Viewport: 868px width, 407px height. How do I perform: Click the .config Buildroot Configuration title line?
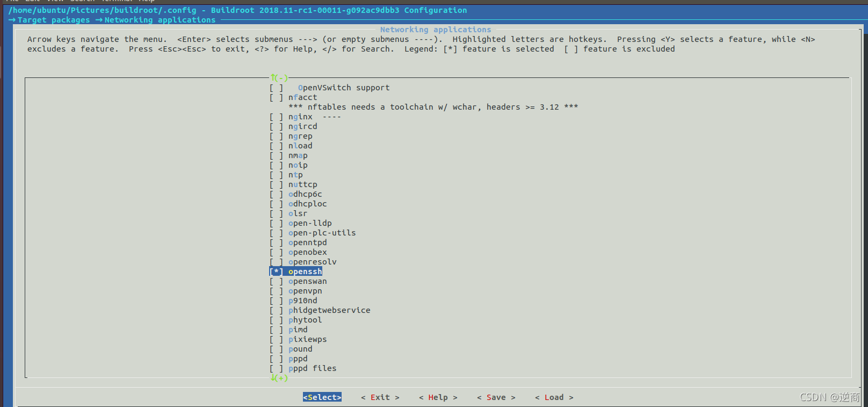coord(238,10)
